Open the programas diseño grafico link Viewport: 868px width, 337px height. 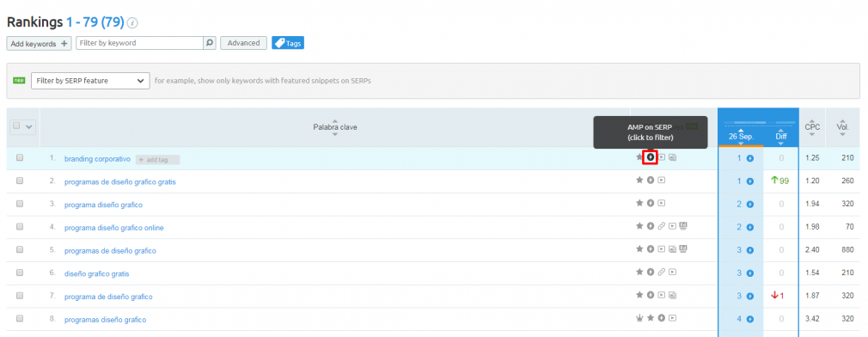tap(105, 320)
